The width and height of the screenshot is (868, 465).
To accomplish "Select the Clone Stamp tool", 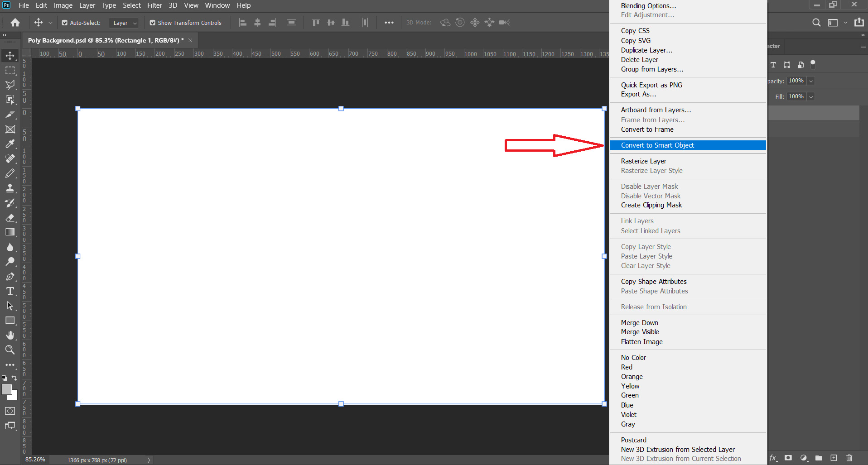I will tap(10, 188).
